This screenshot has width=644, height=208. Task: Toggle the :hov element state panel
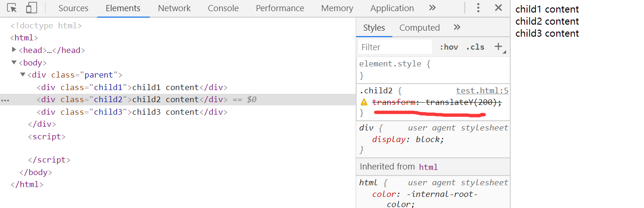pyautogui.click(x=449, y=47)
